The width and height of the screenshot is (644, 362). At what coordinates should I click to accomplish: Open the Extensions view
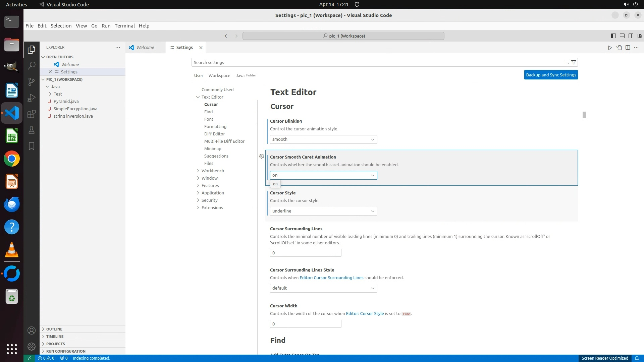(32, 114)
